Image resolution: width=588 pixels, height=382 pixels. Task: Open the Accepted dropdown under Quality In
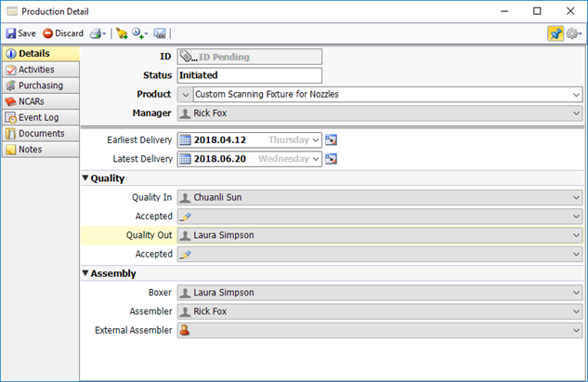tap(576, 217)
